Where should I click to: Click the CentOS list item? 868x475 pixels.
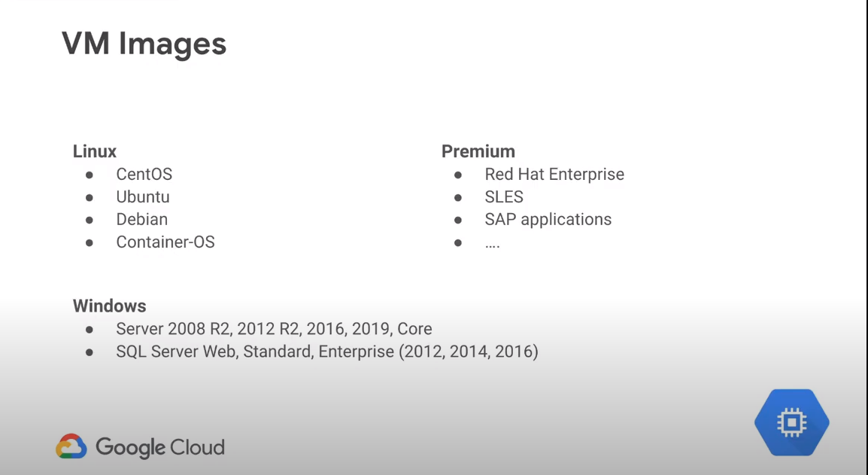click(144, 174)
